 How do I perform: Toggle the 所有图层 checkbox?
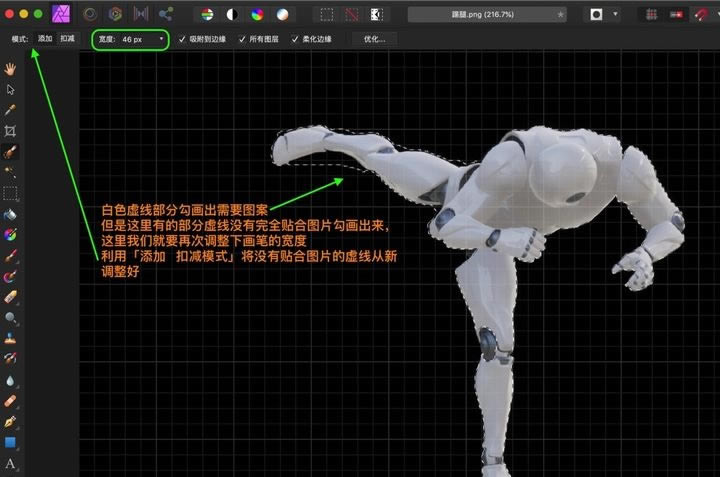[x=243, y=39]
